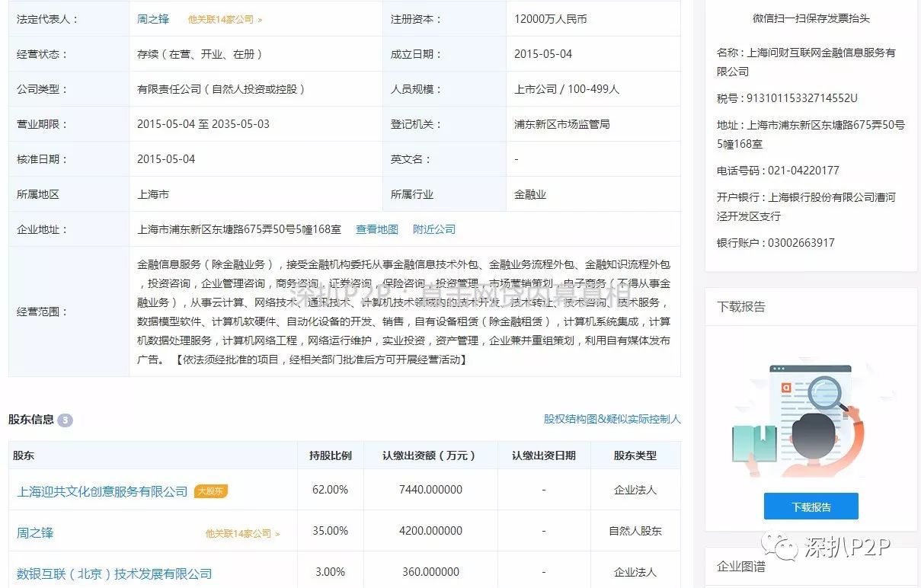
Task: Open 他关联14家公司 link beside legal representative
Action: (x=225, y=20)
